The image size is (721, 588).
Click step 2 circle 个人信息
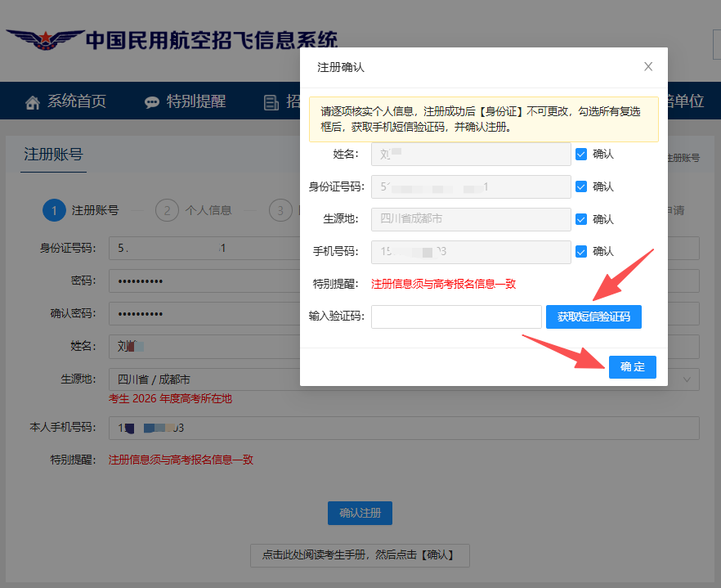[x=167, y=210]
